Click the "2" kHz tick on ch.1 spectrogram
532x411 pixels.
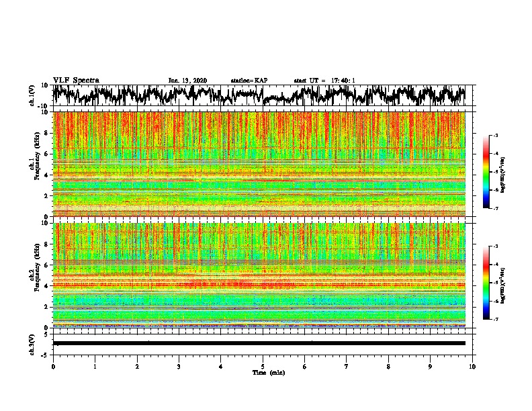[47, 196]
